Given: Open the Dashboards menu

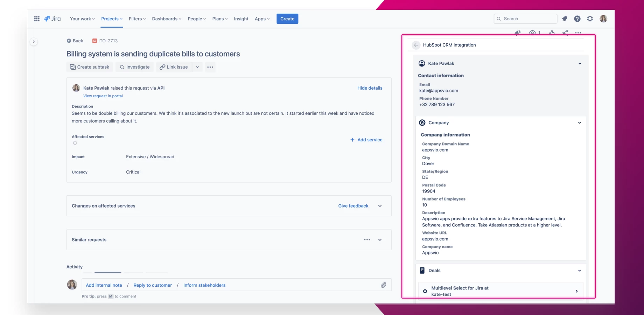Looking at the screenshot, I should pyautogui.click(x=167, y=19).
